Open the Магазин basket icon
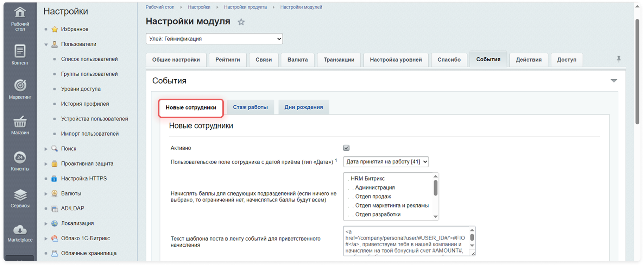Viewport: 644px width, 266px height. [x=20, y=122]
